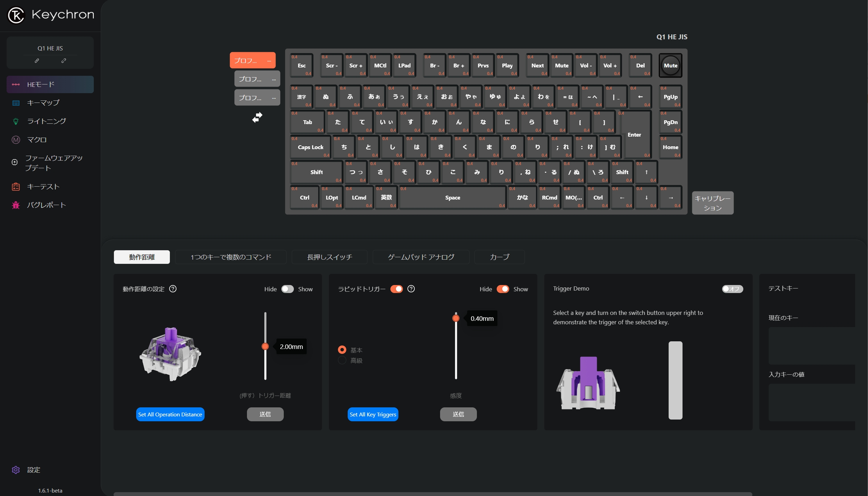This screenshot has height=496, width=868.
Task: Click the Trigger Demo vertical travel bar
Action: [x=675, y=380]
